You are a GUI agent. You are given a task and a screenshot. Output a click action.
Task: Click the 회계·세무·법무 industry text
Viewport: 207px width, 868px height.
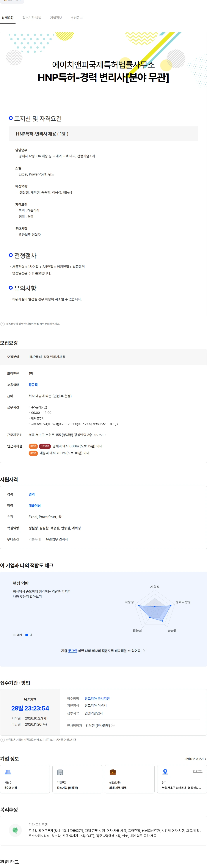pos(118,788)
